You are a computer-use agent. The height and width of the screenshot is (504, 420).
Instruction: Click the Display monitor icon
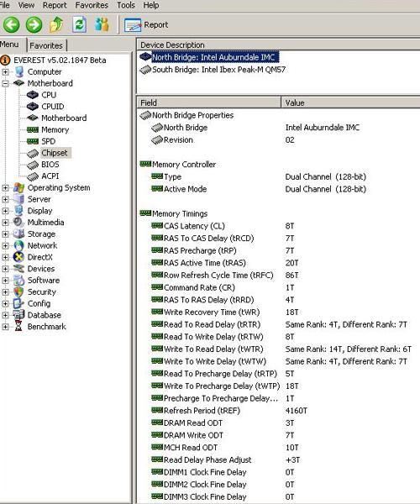point(19,211)
